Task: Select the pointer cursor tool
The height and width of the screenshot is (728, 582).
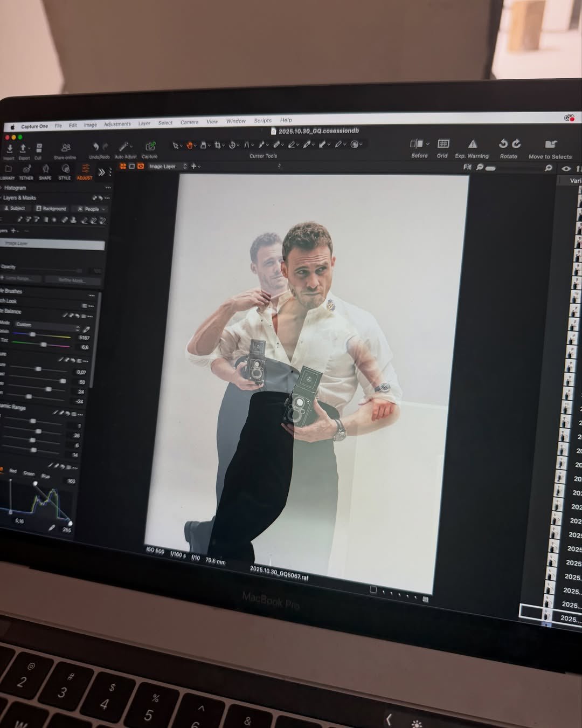Action: 175,146
